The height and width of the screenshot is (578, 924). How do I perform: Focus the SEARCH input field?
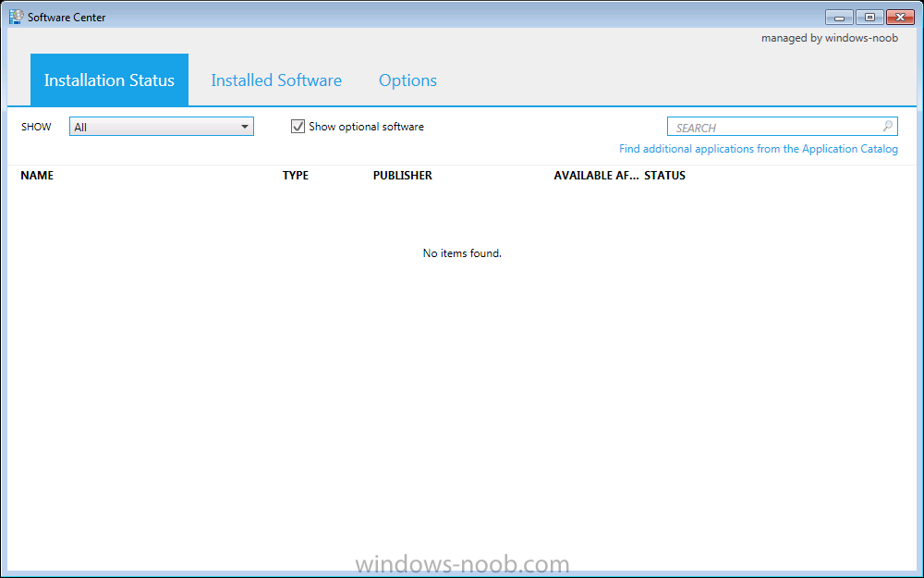[782, 127]
